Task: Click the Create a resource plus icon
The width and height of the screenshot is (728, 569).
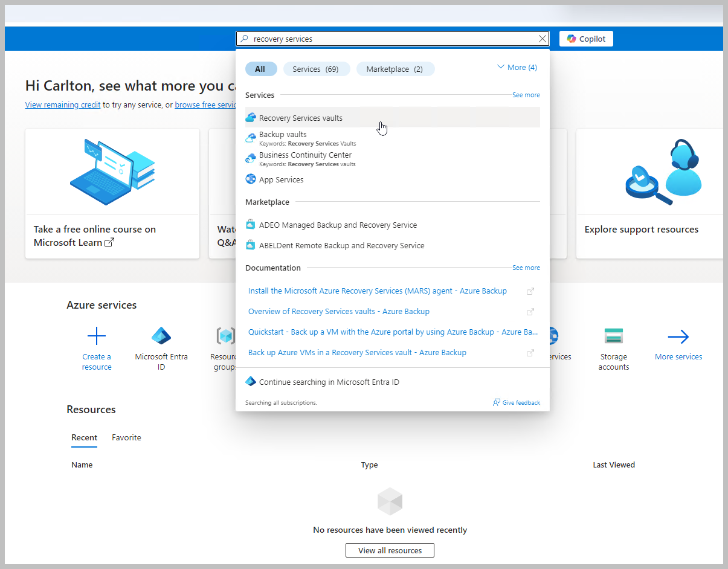Action: click(x=97, y=336)
